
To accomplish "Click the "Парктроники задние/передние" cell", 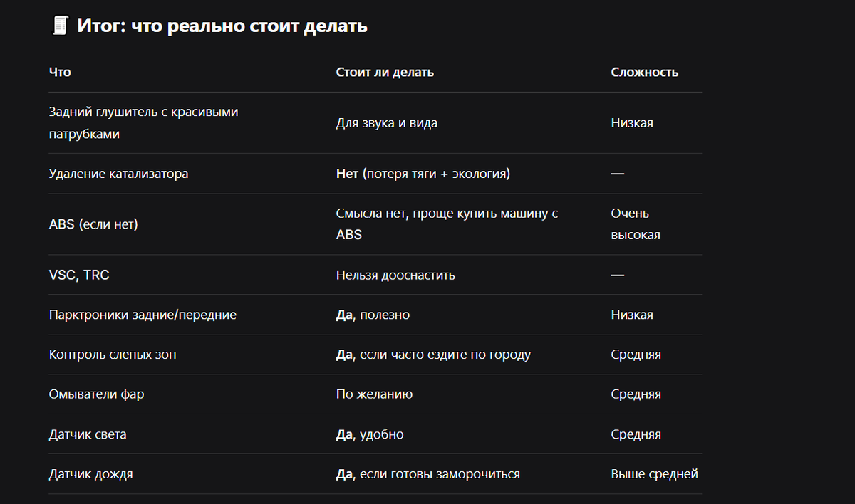I will point(142,315).
